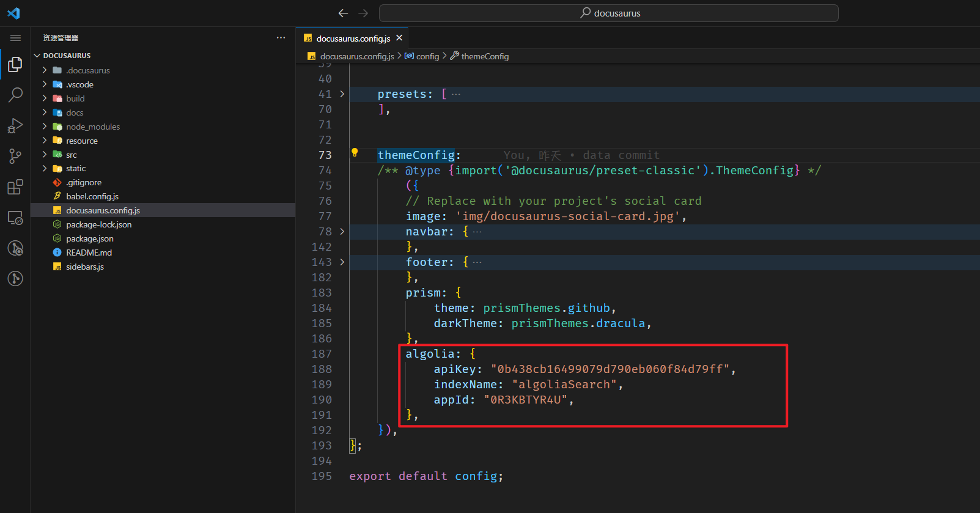Go forward with the right arrow
Viewport: 980px width, 513px height.
tap(363, 13)
